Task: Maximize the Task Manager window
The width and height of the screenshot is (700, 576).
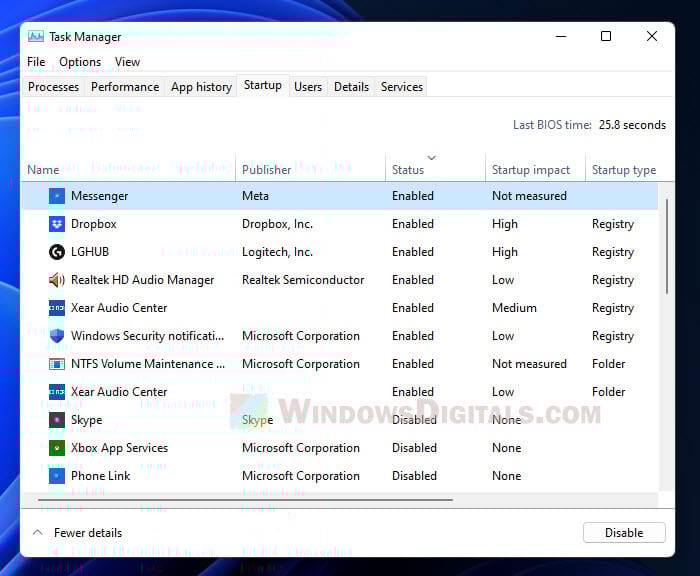Action: pos(606,36)
